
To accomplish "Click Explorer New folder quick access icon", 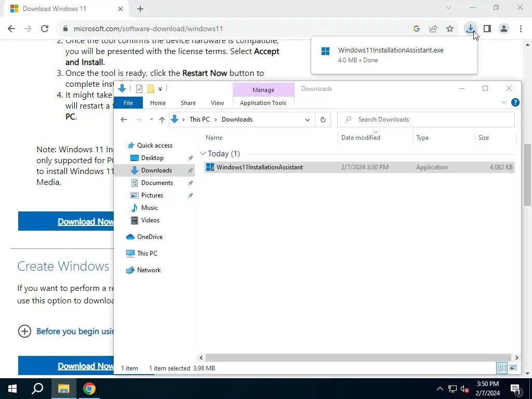I will (151, 89).
